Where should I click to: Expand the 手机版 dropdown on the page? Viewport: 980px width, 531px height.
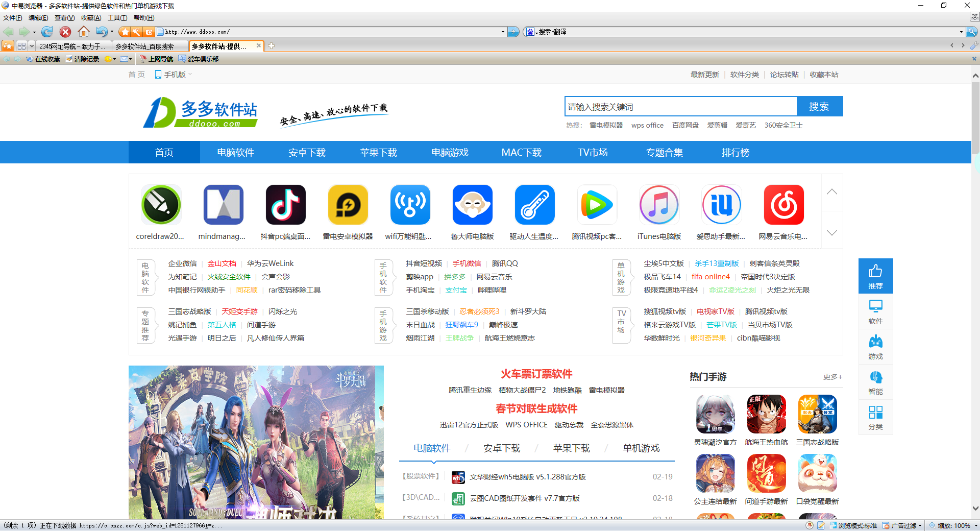point(174,75)
